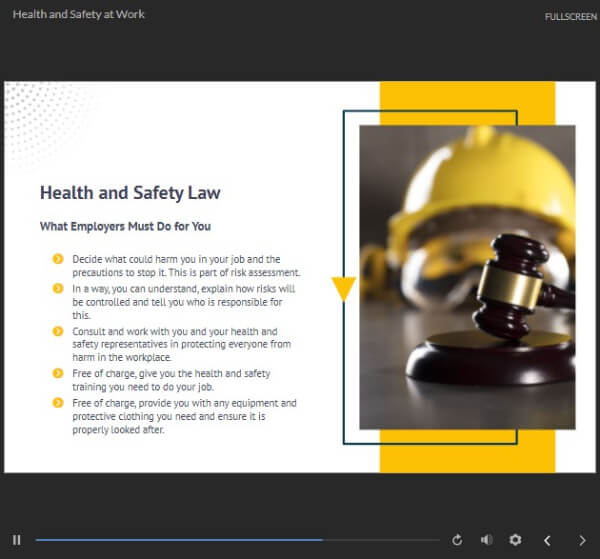Seek along the playback progress bar
The height and width of the screenshot is (559, 600).
pos(237,540)
